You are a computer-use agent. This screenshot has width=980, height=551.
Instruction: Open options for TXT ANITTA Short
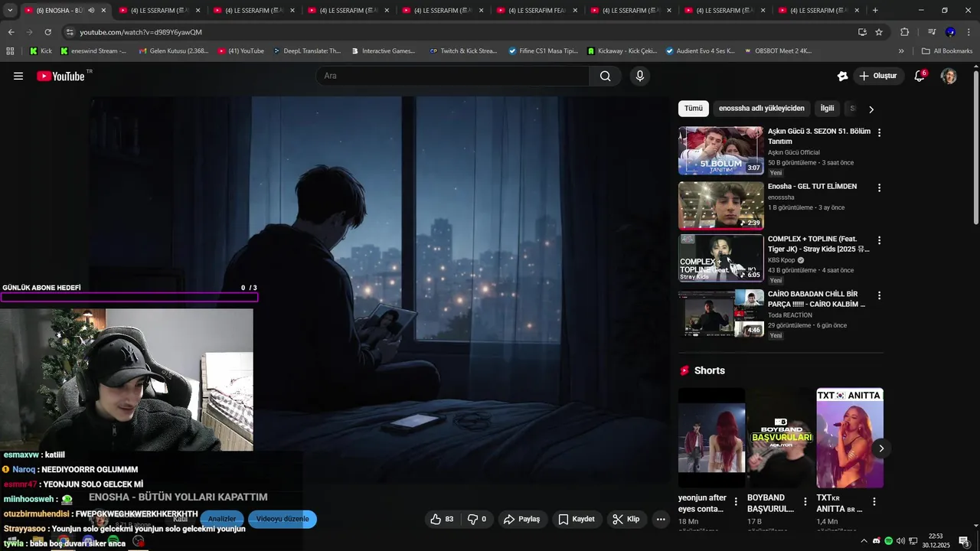[874, 502]
